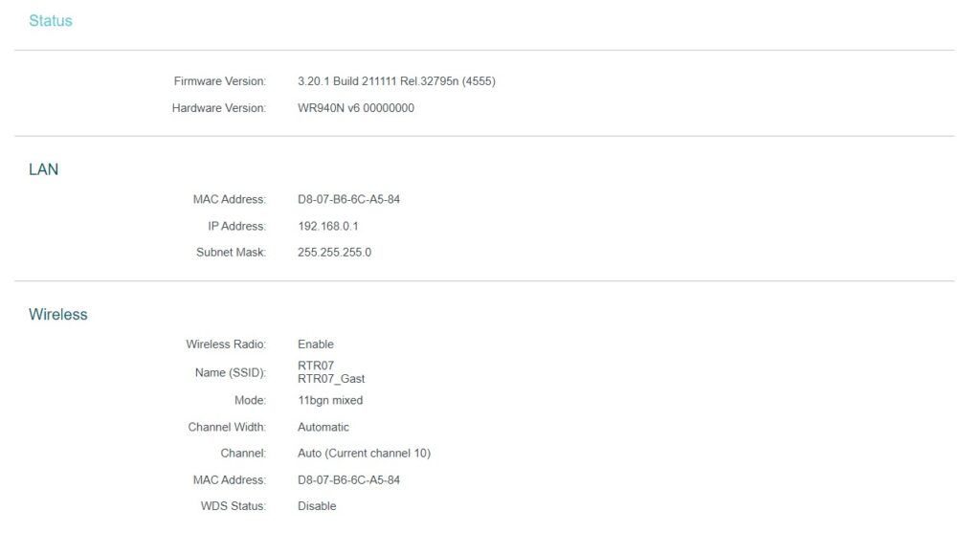Select the IP address 192.168.0.1
The height and width of the screenshot is (533, 980).
pos(328,226)
